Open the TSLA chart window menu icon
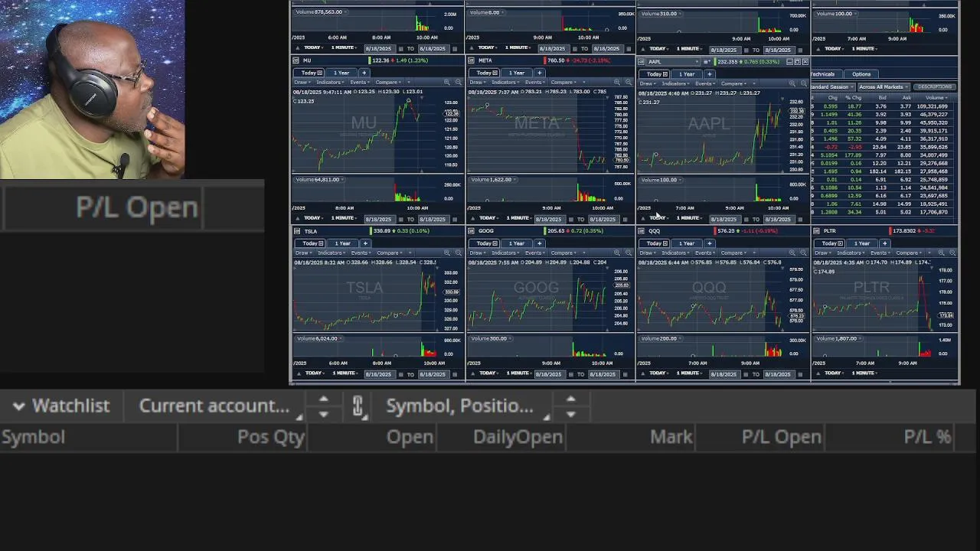The image size is (980, 551). point(296,231)
